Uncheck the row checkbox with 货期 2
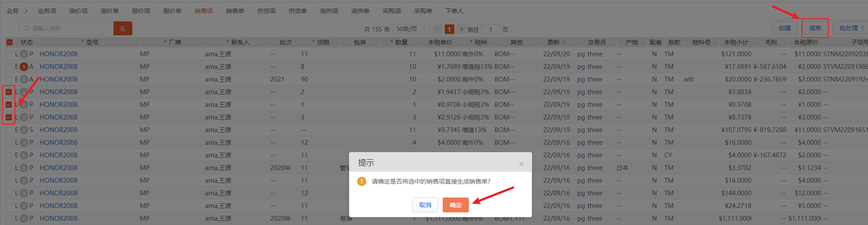This screenshot has width=868, height=225. [9, 92]
